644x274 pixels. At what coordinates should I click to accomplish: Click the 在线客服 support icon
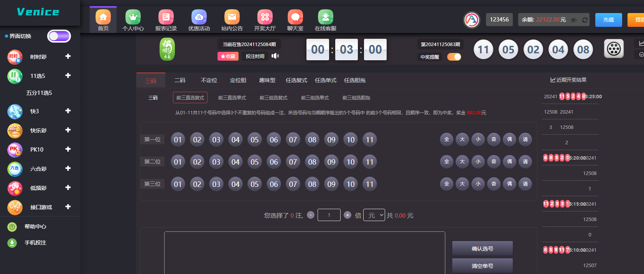click(325, 17)
